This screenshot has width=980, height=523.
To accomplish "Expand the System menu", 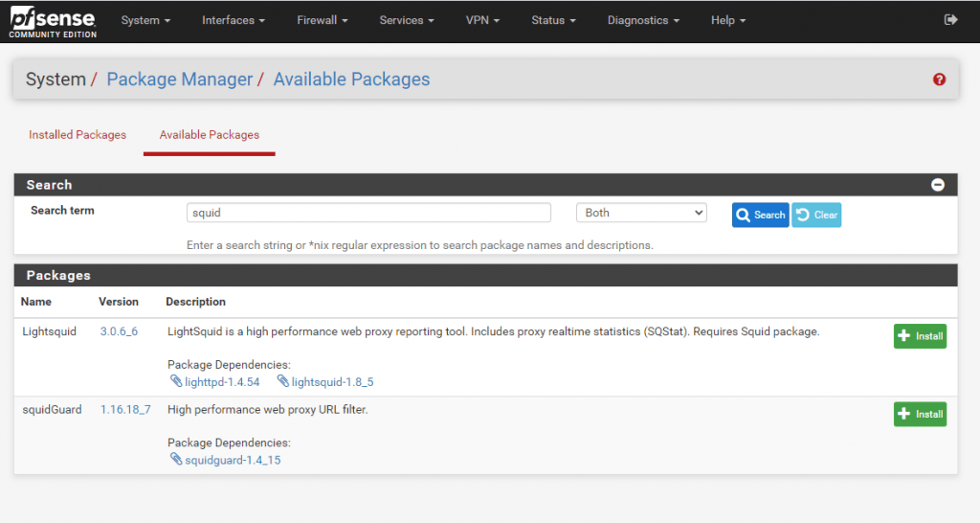I will tap(145, 20).
